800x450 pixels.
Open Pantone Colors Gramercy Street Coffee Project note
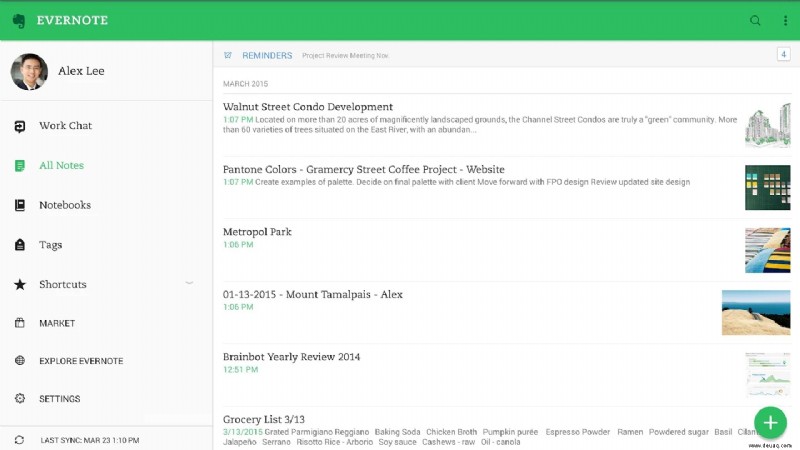coord(506,188)
